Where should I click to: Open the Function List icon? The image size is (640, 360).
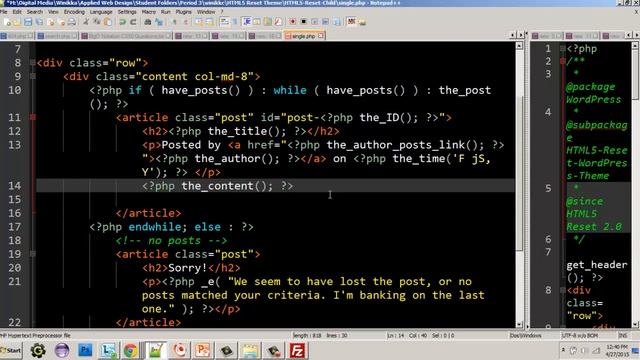click(x=278, y=22)
